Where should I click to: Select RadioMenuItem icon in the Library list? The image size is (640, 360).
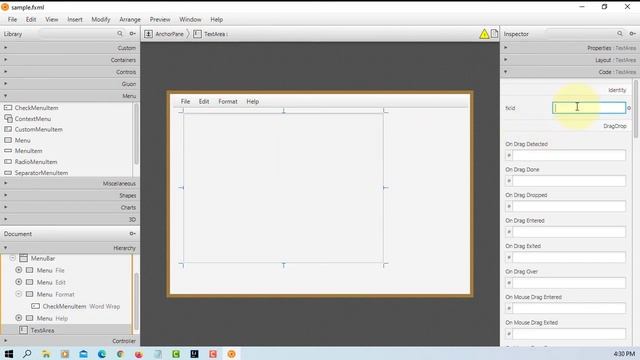pos(8,162)
